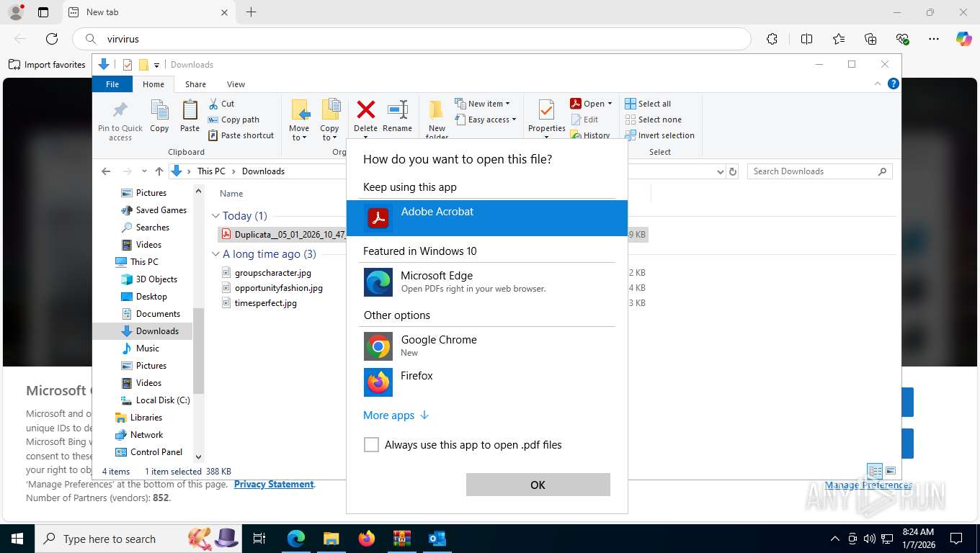Open 3D Objects in navigation pane
980x553 pixels.
point(148,279)
